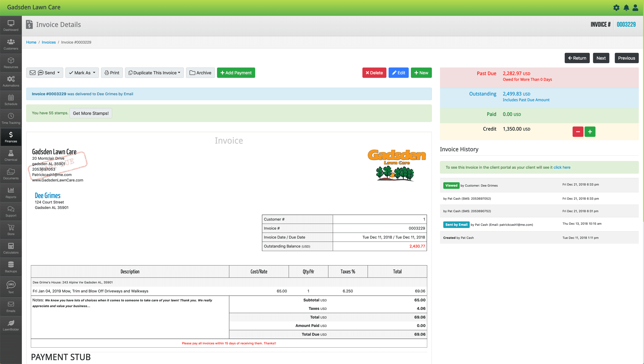Click Add Payment button
This screenshot has width=644, height=364.
(236, 72)
